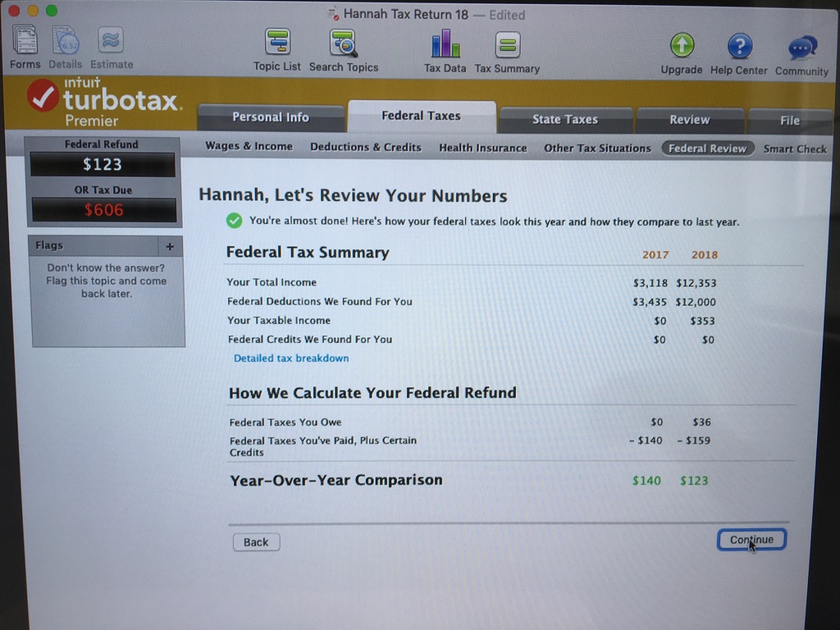This screenshot has height=630, width=840.
Task: Open the Help Center question icon
Action: (739, 47)
